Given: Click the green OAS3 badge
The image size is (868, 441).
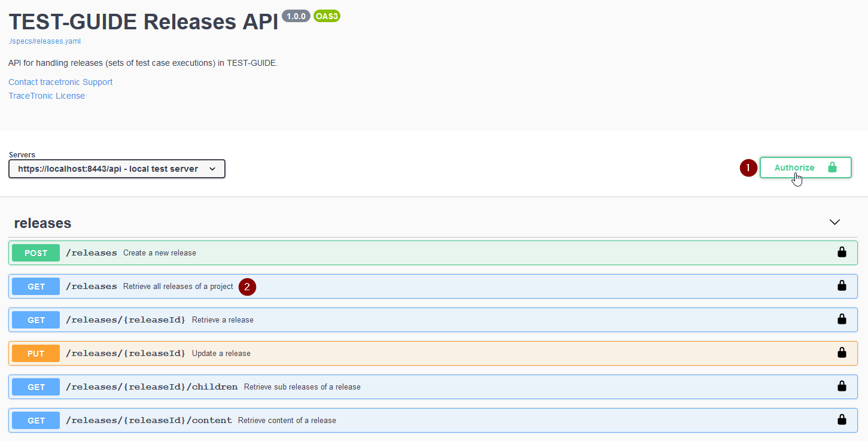Looking at the screenshot, I should [327, 16].
